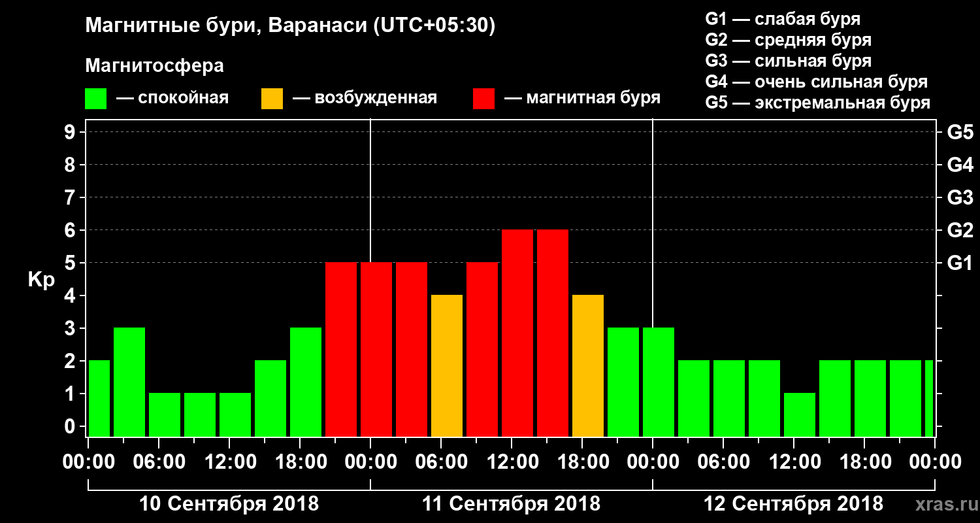Click the '18:00' time label under 10 September
Viewport: 980px width, 523px height.
(x=300, y=462)
